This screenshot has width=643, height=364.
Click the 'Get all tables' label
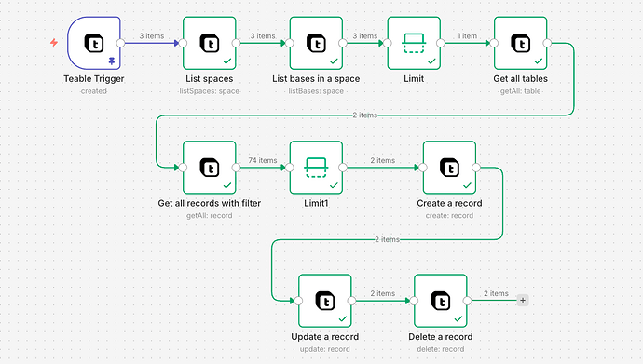[x=520, y=78]
